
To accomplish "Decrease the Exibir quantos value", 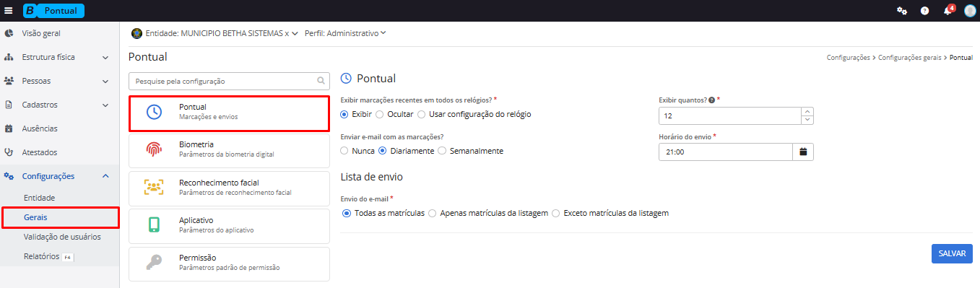I will click(x=807, y=120).
